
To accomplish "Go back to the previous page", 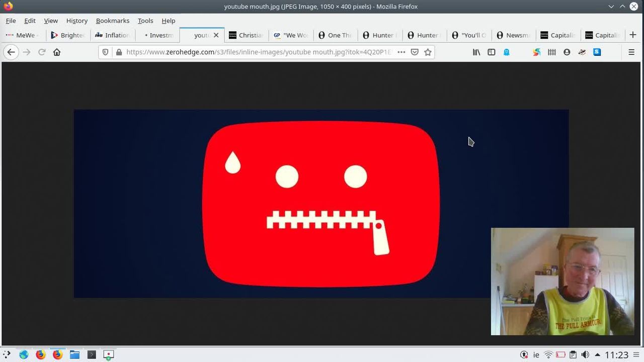I will click(11, 52).
